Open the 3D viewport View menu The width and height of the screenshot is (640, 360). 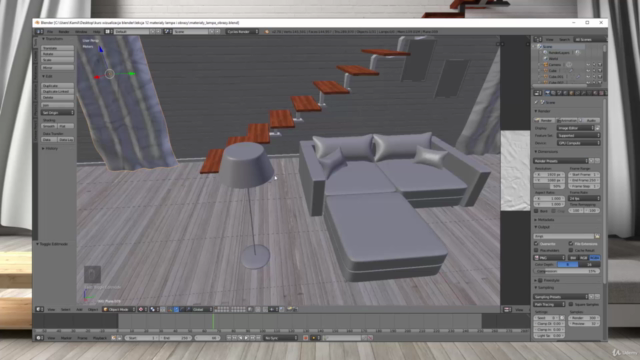click(51, 309)
